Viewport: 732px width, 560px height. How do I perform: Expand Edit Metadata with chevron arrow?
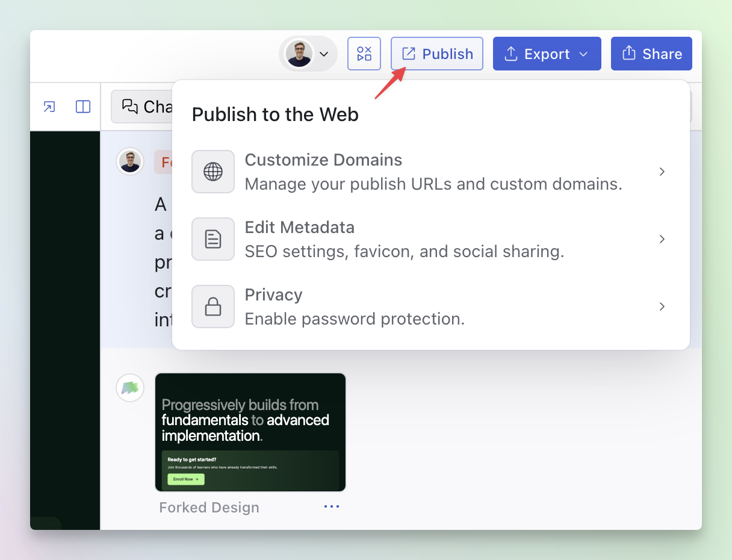click(662, 239)
